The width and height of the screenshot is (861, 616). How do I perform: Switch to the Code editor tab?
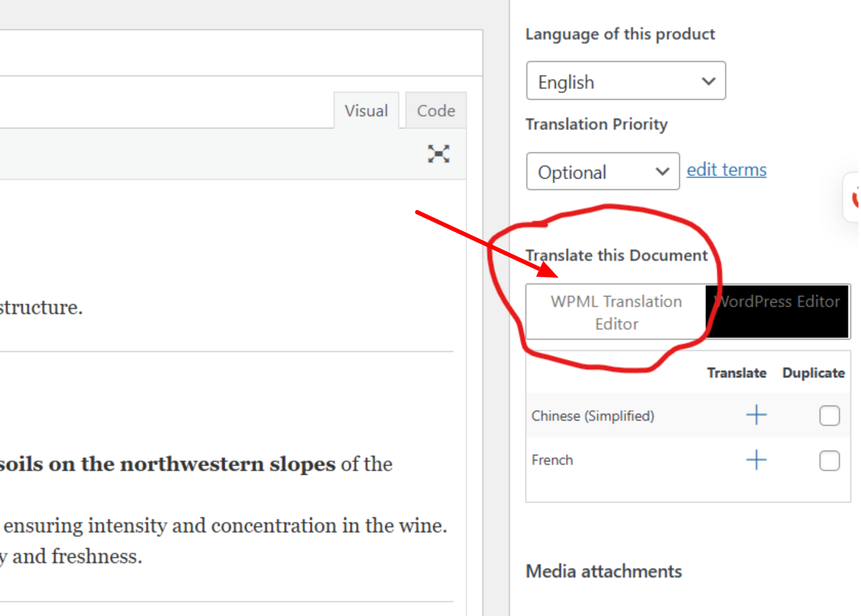tap(436, 110)
